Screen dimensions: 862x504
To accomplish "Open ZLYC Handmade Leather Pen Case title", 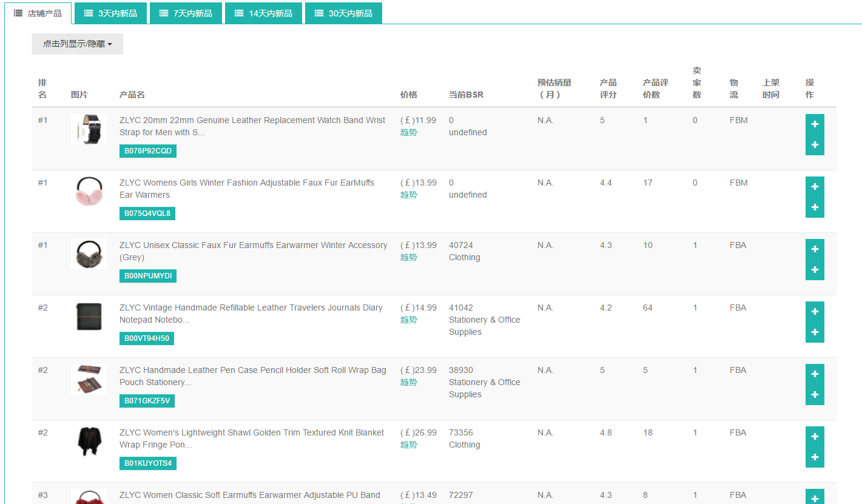I will [253, 376].
